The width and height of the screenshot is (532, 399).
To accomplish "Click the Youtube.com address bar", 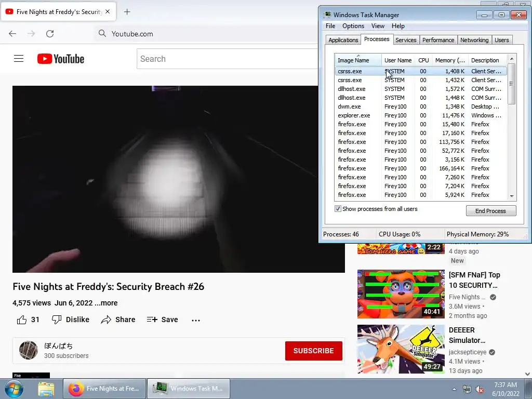I will 207,34.
